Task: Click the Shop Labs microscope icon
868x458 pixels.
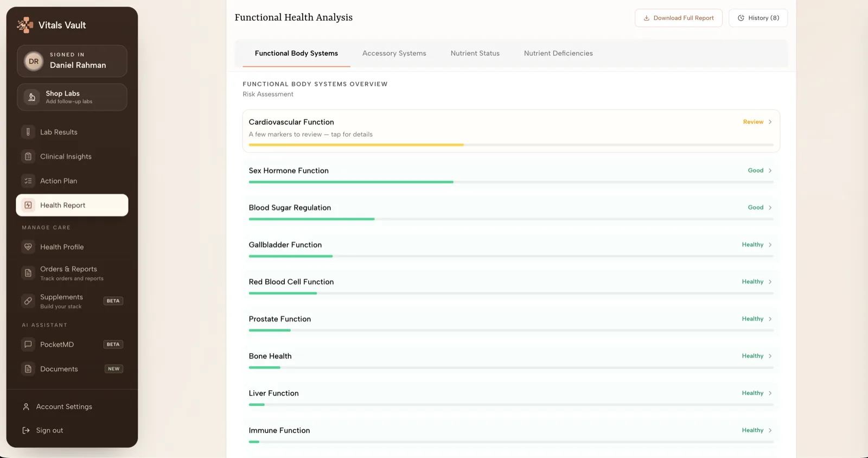Action: click(x=31, y=97)
